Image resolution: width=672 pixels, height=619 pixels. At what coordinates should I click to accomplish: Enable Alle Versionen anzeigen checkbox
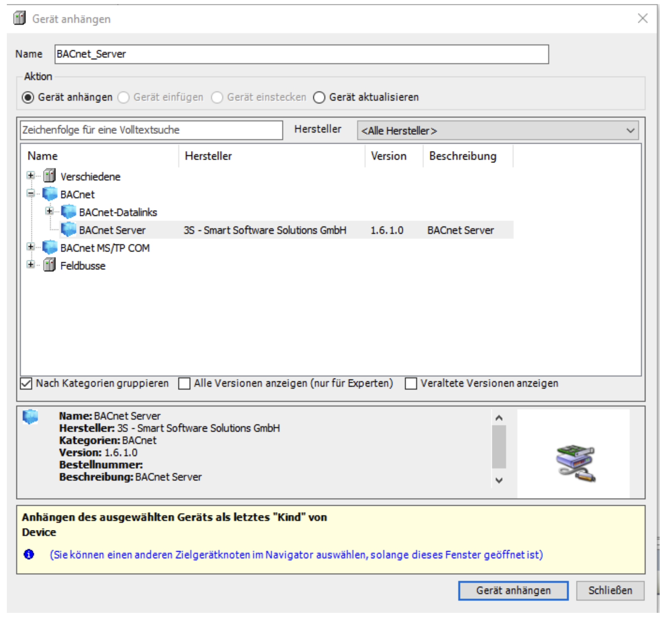point(184,383)
